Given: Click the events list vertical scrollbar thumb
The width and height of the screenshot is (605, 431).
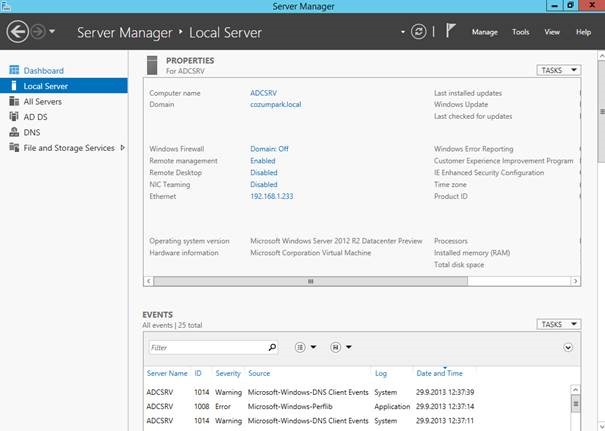Looking at the screenshot, I should (x=575, y=404).
